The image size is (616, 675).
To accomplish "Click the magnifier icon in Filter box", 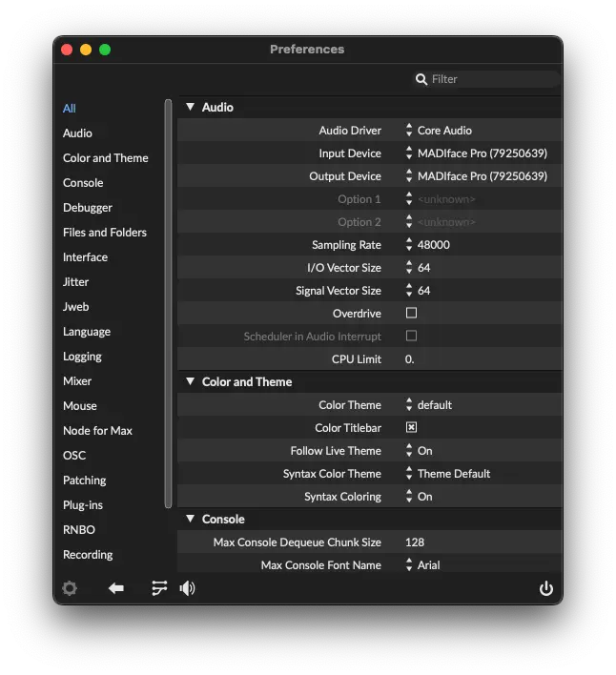I will click(421, 79).
